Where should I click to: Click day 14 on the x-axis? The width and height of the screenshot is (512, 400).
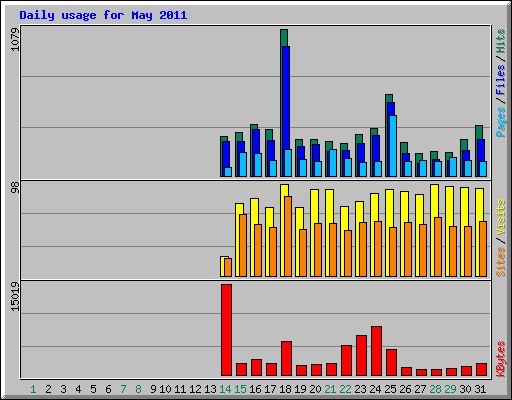pyautogui.click(x=225, y=389)
